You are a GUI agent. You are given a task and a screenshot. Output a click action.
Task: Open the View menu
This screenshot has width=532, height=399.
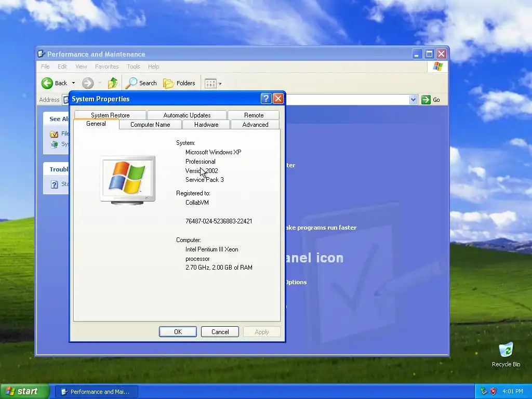tap(81, 66)
